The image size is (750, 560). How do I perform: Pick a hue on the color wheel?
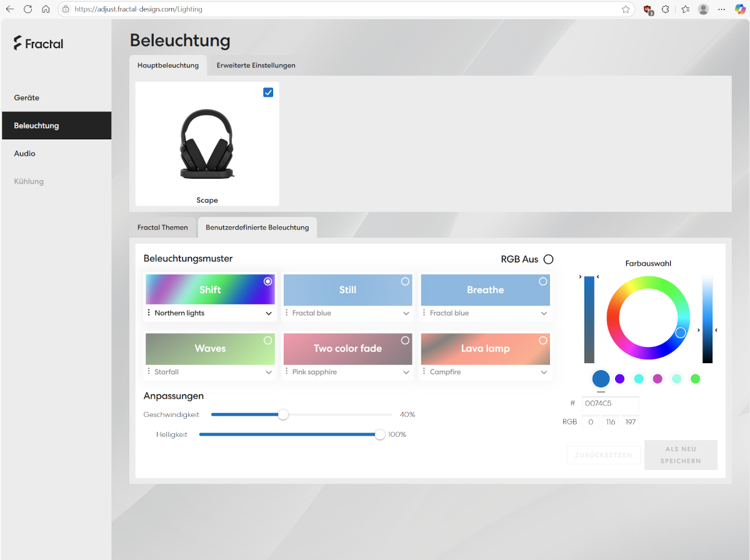(648, 317)
